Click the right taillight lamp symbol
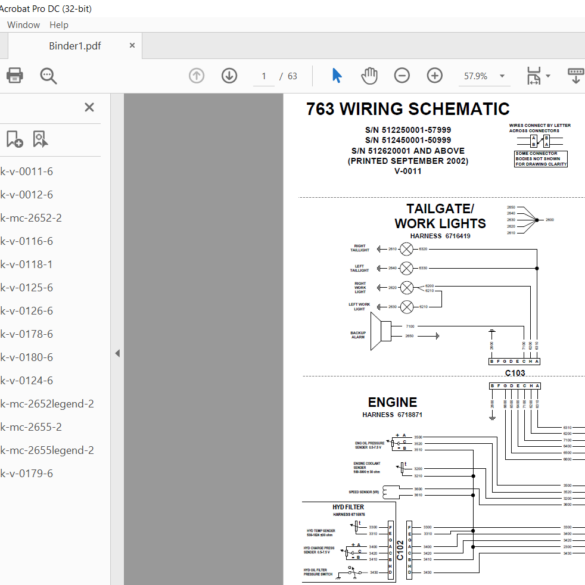Screen dimensions: 585x585 406,249
